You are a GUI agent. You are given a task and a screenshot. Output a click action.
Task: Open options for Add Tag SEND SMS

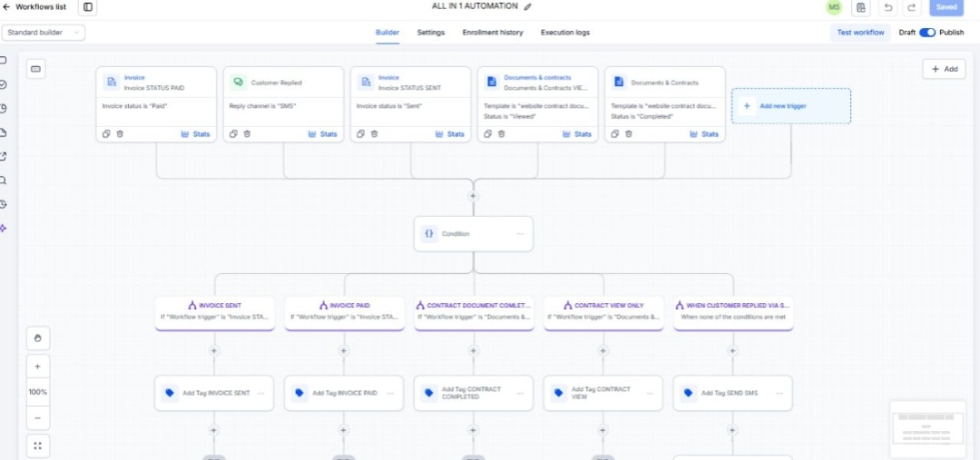tap(779, 393)
